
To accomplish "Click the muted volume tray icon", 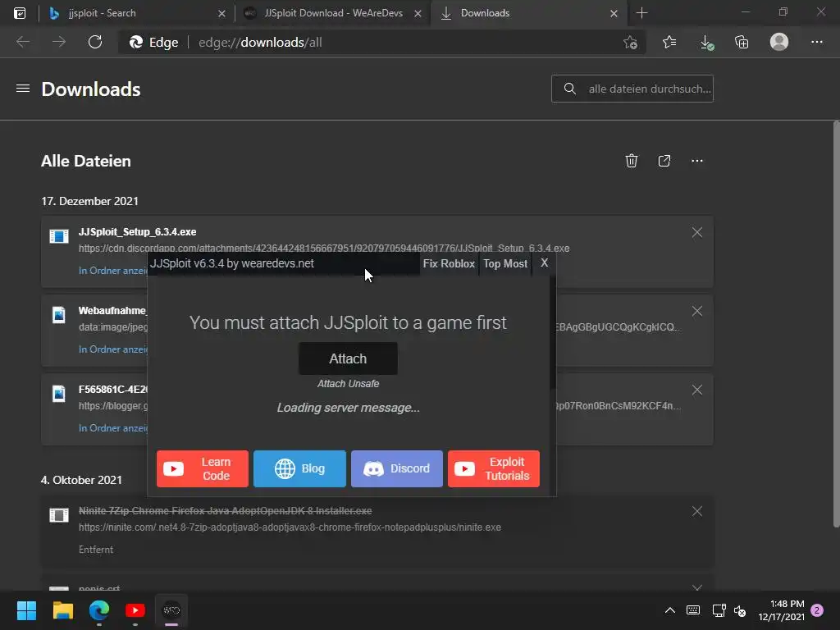I will 741,610.
